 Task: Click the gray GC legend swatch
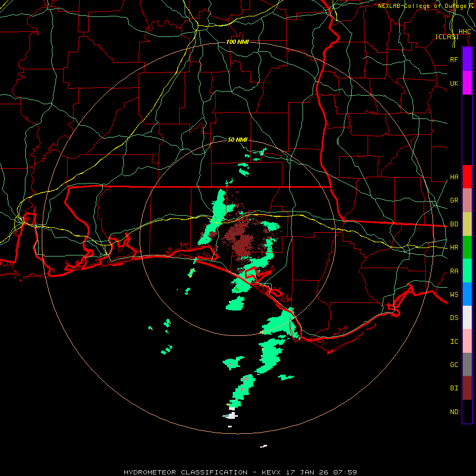click(x=467, y=365)
